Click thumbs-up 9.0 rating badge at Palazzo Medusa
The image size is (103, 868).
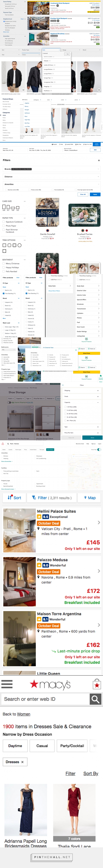pos(43,565)
